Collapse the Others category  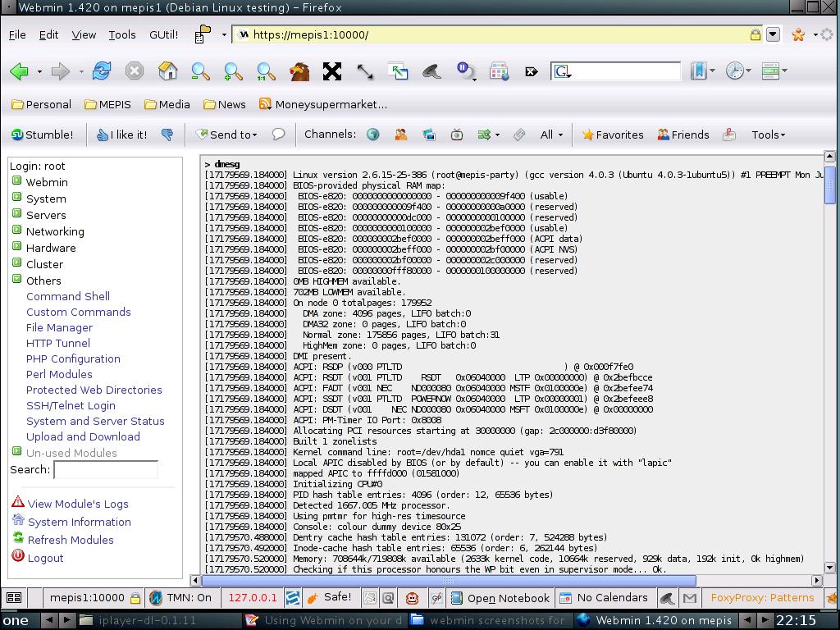[17, 279]
